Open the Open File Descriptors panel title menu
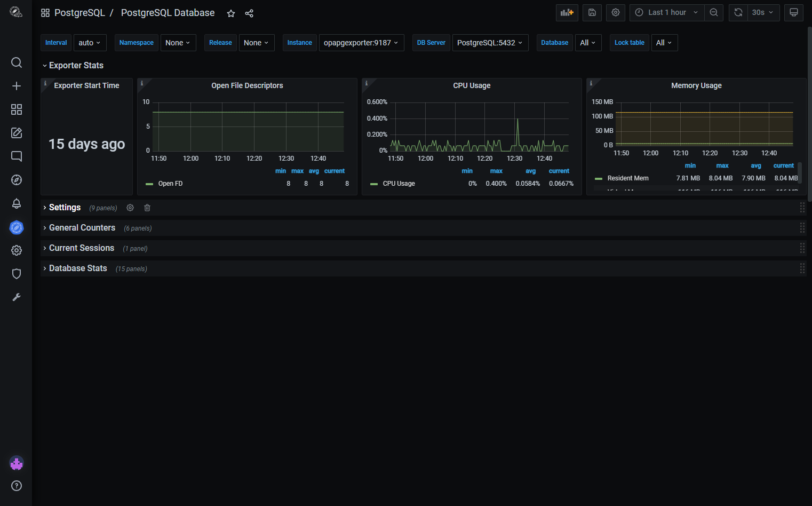The height and width of the screenshot is (506, 812). (247, 85)
